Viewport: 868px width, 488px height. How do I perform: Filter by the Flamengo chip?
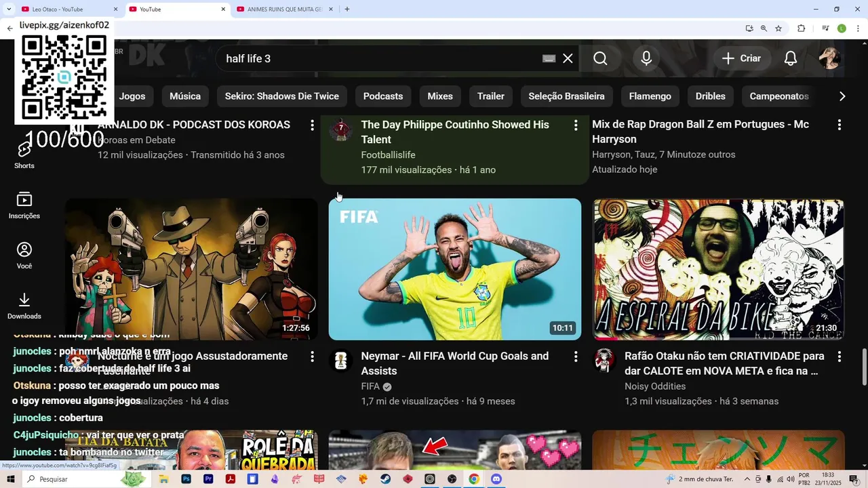pyautogui.click(x=650, y=96)
